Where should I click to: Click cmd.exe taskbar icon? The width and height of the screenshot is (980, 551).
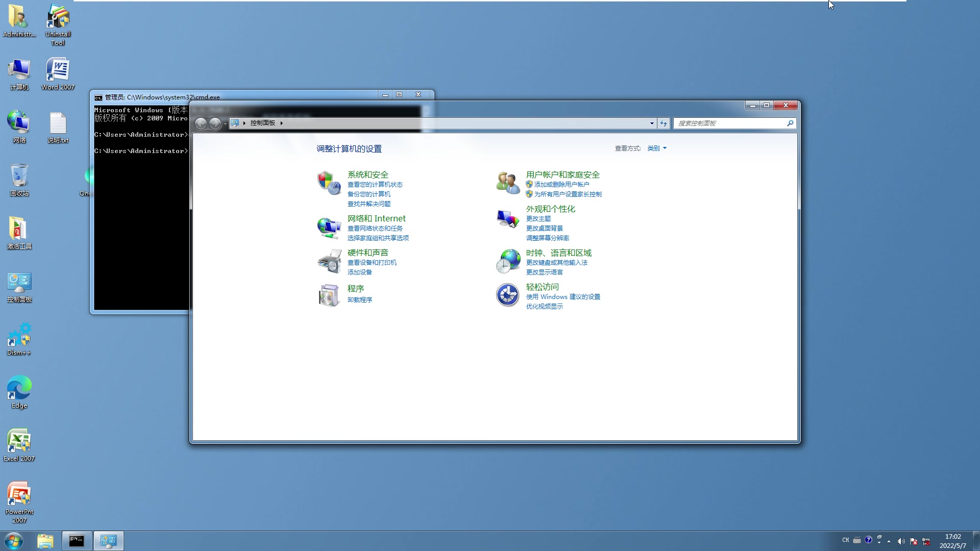coord(76,540)
